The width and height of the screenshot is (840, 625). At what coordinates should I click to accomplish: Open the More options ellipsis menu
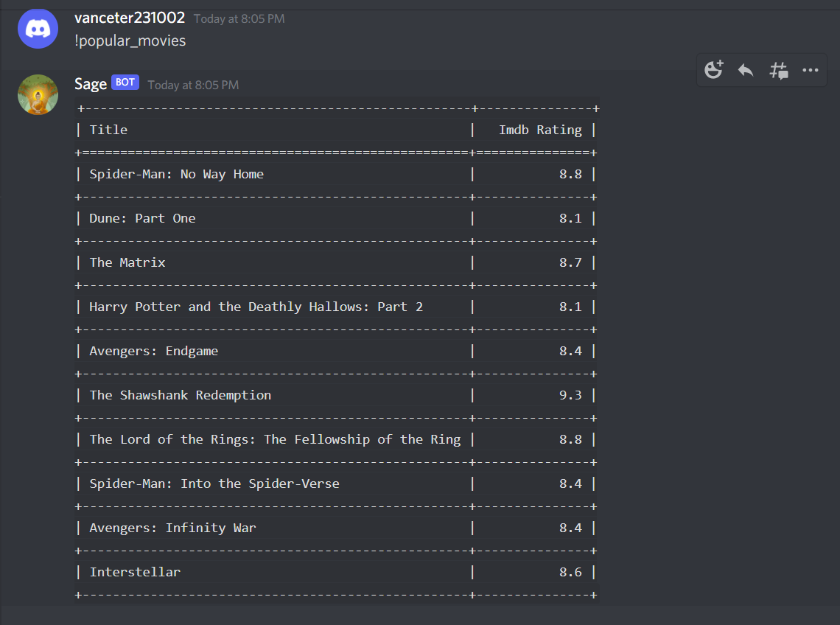pos(810,70)
